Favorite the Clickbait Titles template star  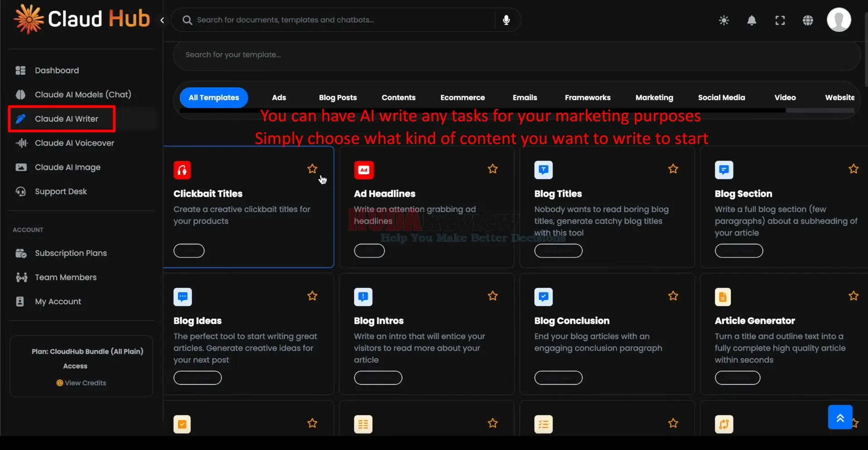312,169
